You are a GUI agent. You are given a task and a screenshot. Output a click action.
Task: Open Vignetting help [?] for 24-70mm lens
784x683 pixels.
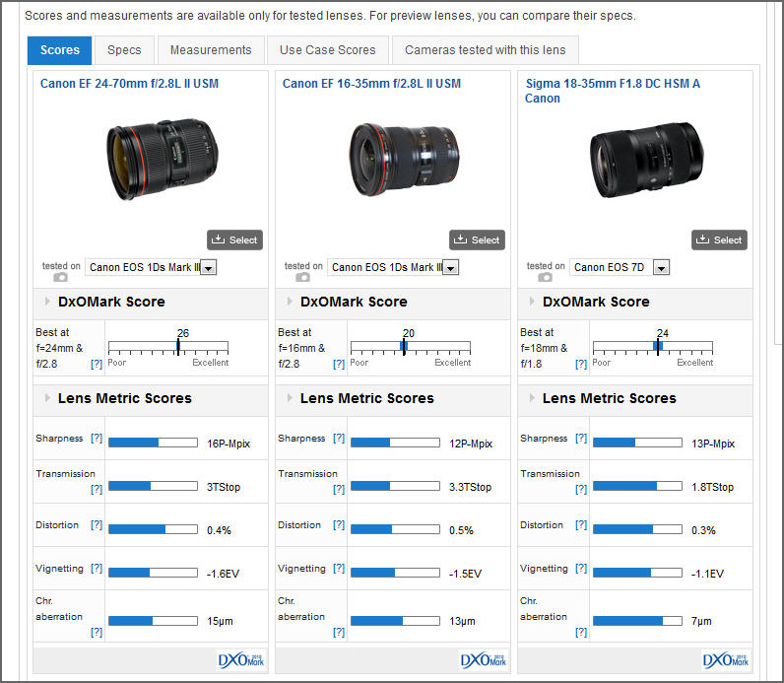pos(97,568)
